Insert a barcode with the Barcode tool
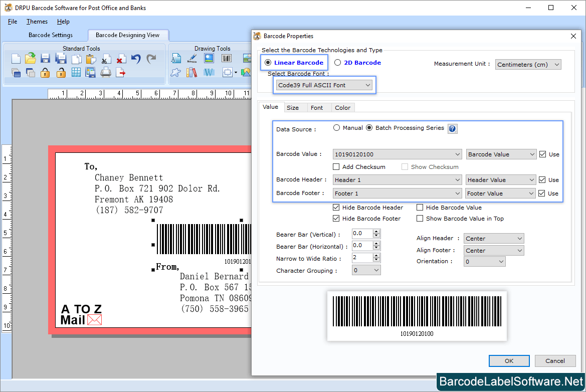Image resolution: width=586 pixels, height=392 pixels. 226,58
